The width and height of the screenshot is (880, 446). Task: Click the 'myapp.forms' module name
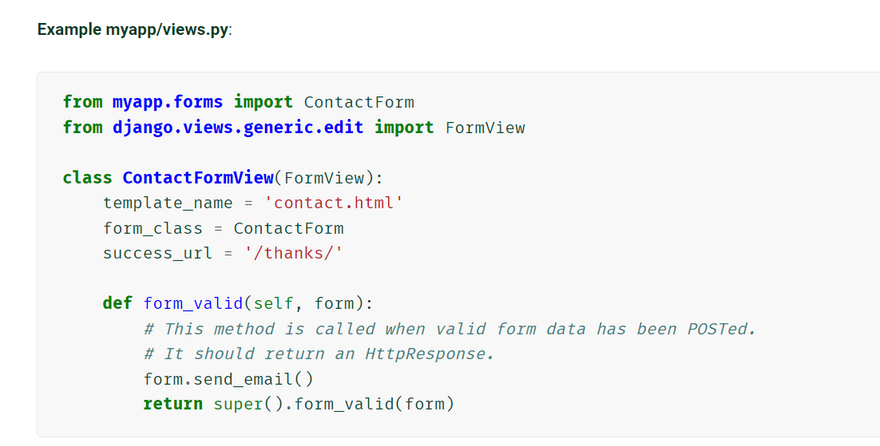(168, 102)
